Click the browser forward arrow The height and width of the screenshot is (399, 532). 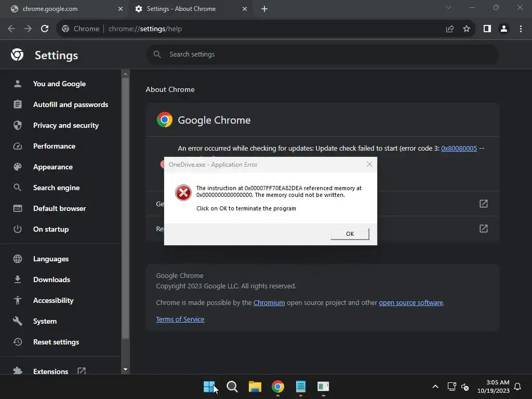[28, 29]
